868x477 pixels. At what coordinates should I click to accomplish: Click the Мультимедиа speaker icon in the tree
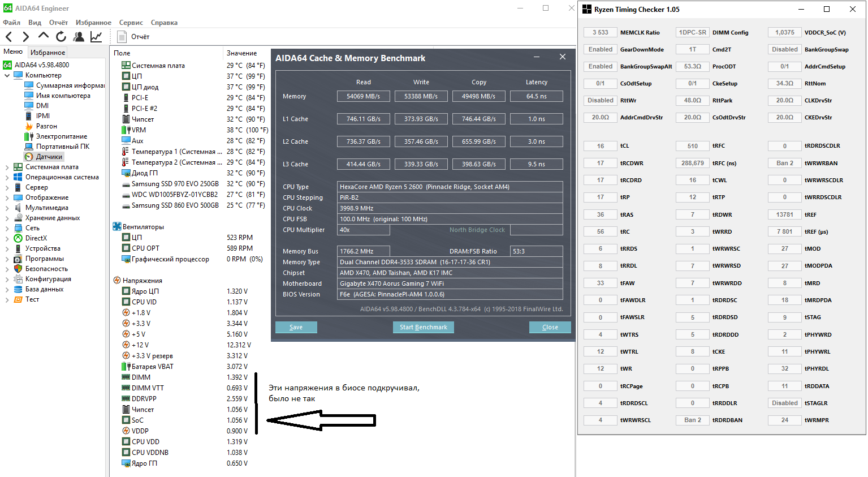pyautogui.click(x=18, y=208)
